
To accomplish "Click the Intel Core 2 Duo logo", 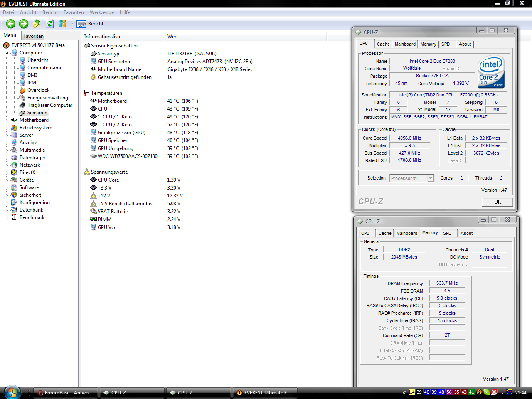I will pyautogui.click(x=491, y=72).
